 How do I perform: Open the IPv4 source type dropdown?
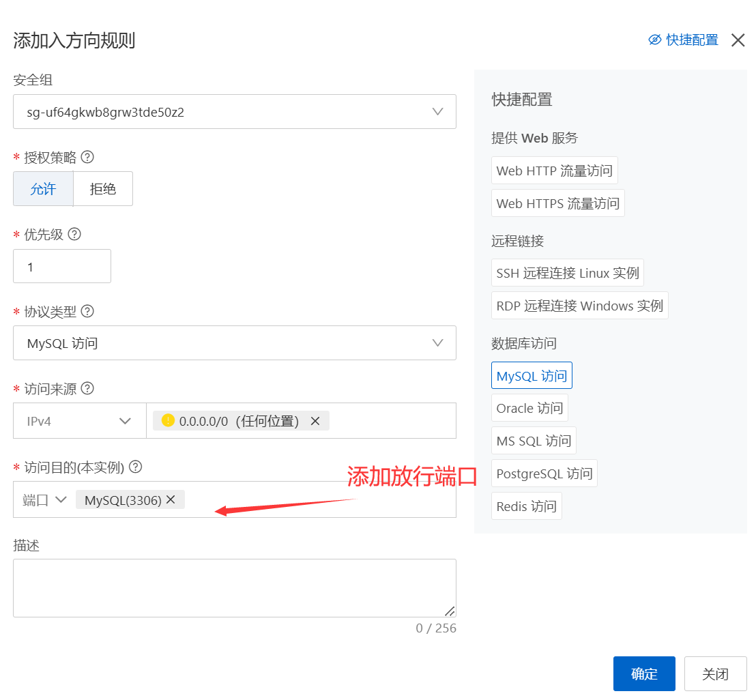coord(79,421)
